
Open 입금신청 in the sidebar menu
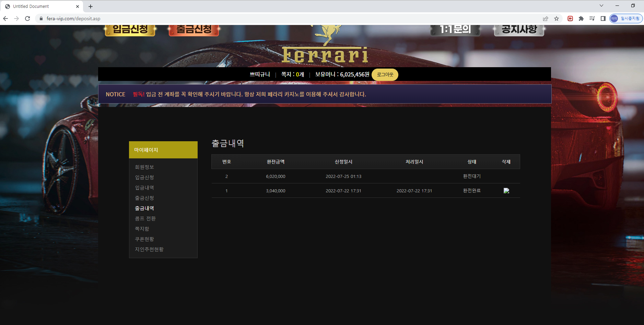tap(144, 177)
